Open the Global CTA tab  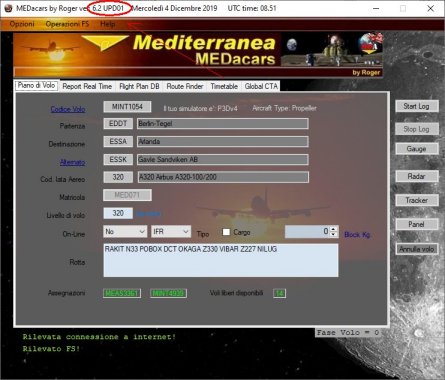tap(261, 86)
